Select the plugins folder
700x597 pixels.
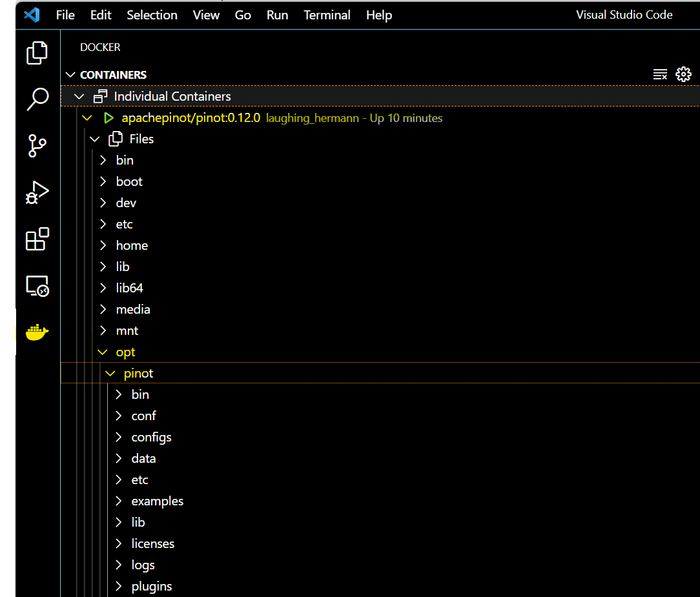point(151,586)
